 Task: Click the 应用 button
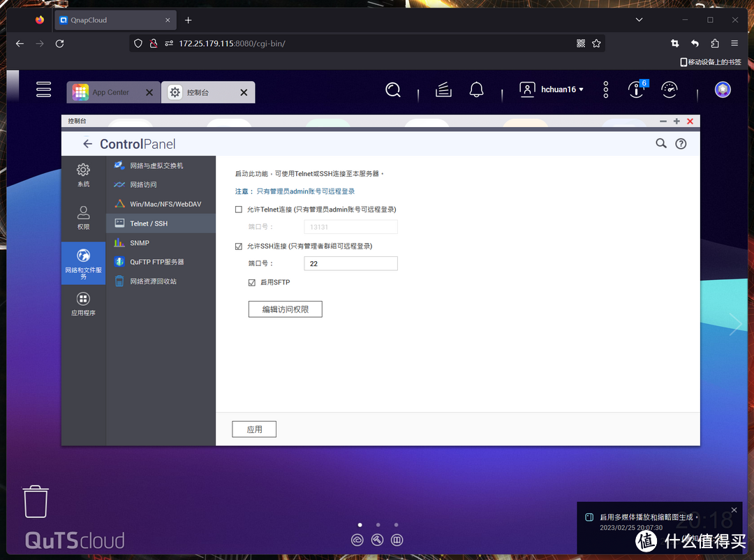point(254,429)
